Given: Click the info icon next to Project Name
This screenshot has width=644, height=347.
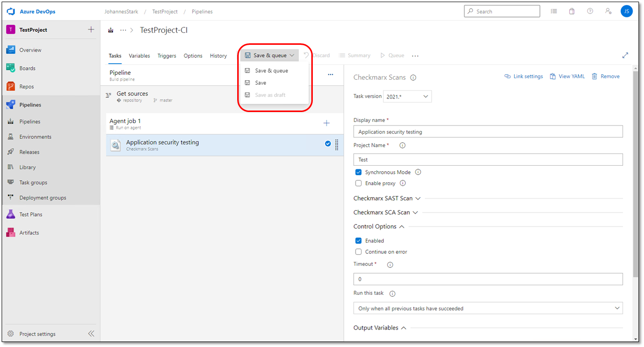Looking at the screenshot, I should [402, 146].
